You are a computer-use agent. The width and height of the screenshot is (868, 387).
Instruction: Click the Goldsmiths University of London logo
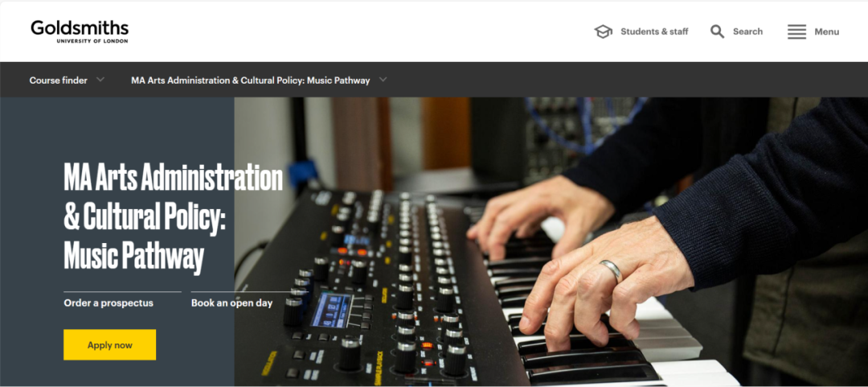pos(80,31)
